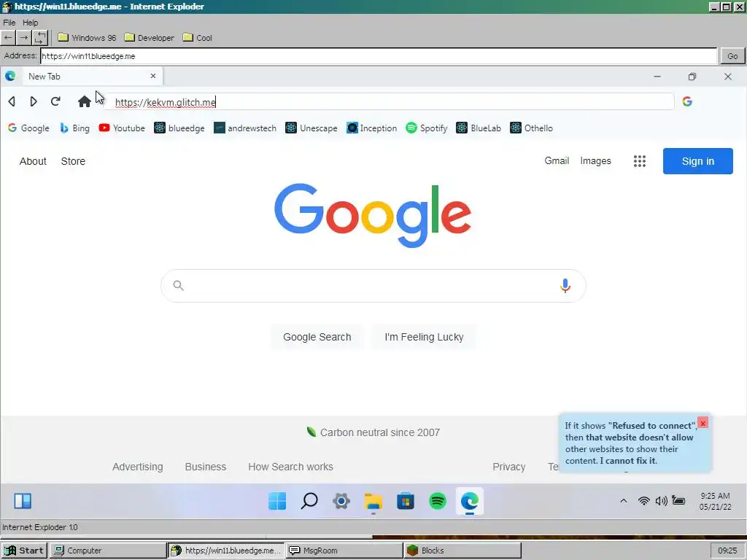Open the Google bookmark
Screen dimensions: 747x560
tap(28, 128)
